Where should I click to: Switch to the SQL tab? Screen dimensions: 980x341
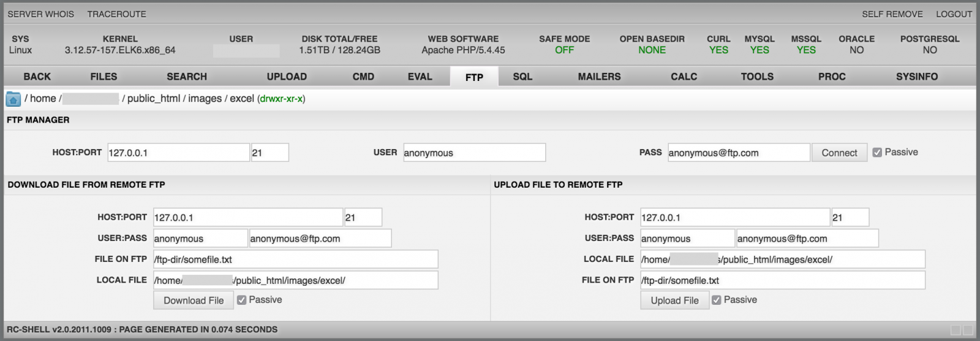tap(522, 77)
